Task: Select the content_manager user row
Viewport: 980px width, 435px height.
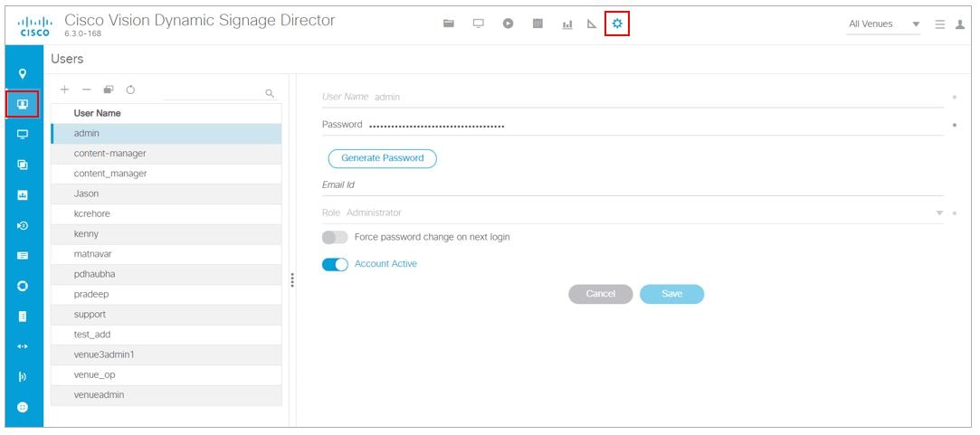Action: pos(167,174)
